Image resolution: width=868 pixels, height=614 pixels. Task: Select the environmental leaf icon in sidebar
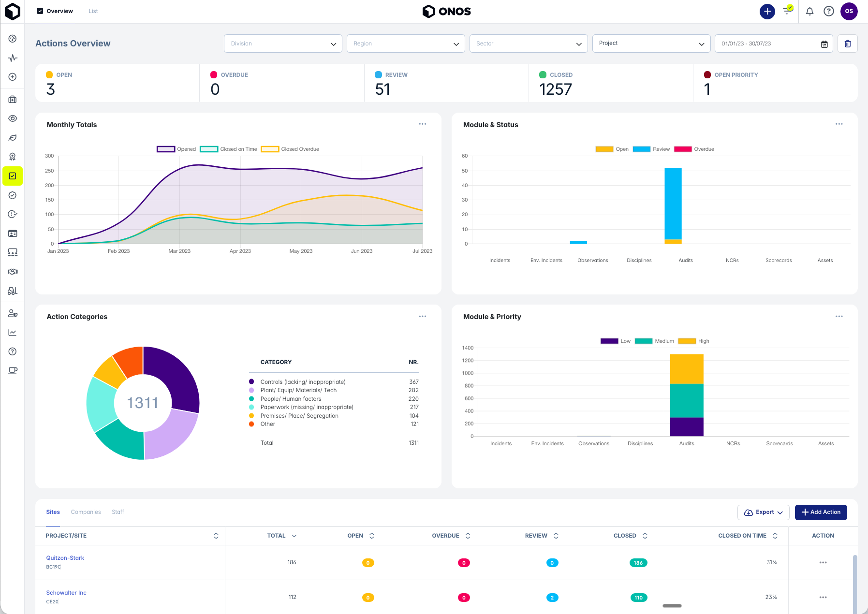click(x=13, y=138)
